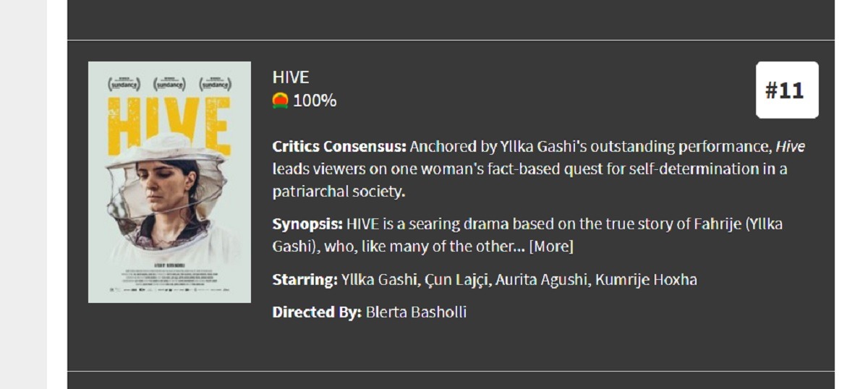Click the HIVE movie poster thumbnail
The width and height of the screenshot is (868, 389).
(169, 182)
